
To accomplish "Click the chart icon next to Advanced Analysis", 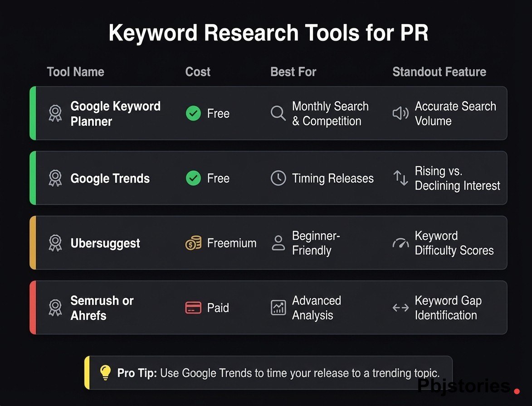I will pos(278,308).
